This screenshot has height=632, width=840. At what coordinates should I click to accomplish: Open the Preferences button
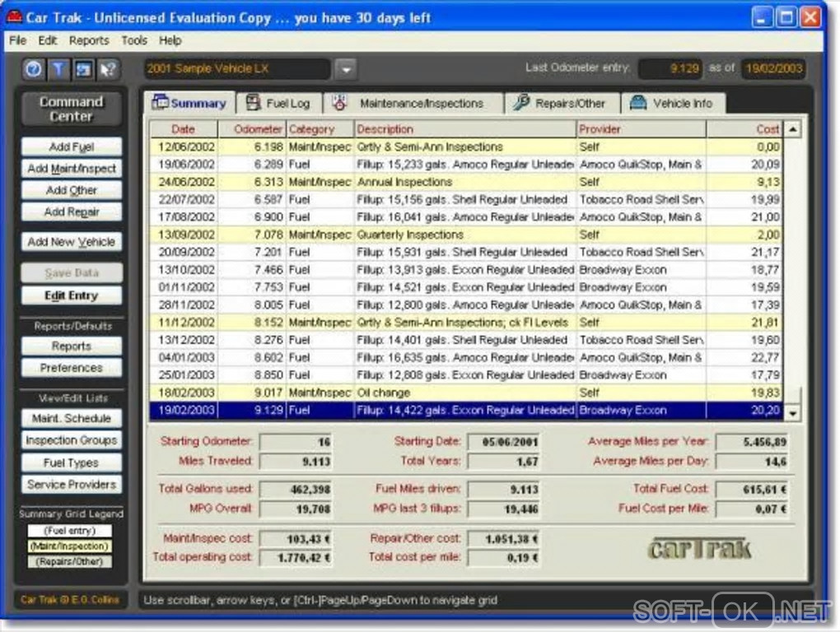72,368
